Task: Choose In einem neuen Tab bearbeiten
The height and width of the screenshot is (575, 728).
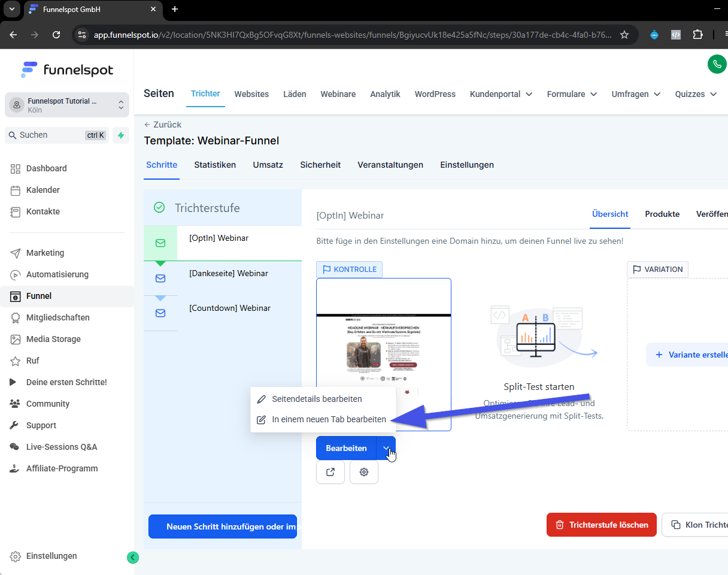Action: tap(323, 419)
